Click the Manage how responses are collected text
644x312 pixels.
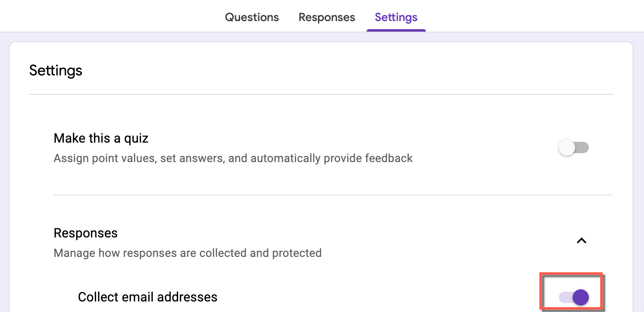click(188, 253)
